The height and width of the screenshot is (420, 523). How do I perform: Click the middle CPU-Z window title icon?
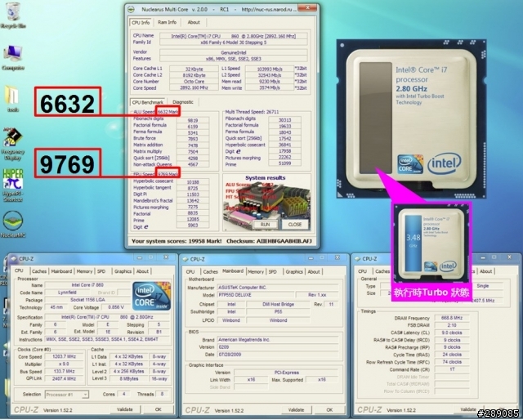coord(186,259)
